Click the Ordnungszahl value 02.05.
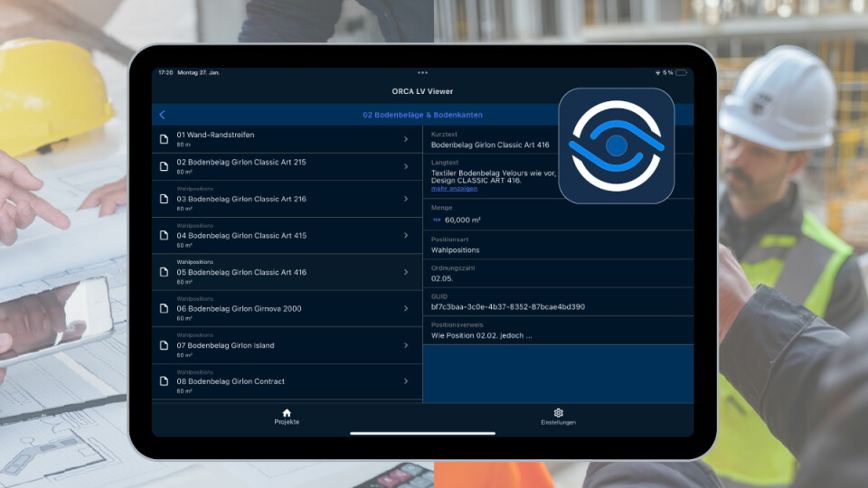The height and width of the screenshot is (488, 868). (x=442, y=278)
